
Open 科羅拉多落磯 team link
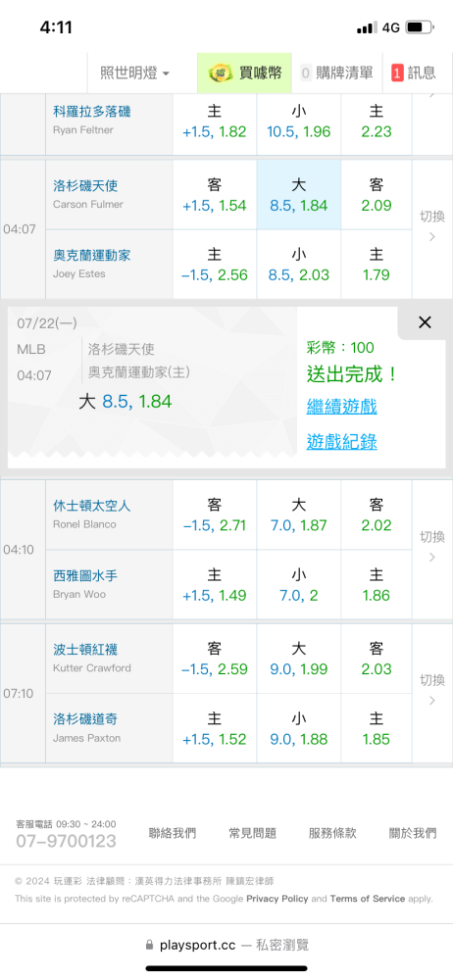92,112
